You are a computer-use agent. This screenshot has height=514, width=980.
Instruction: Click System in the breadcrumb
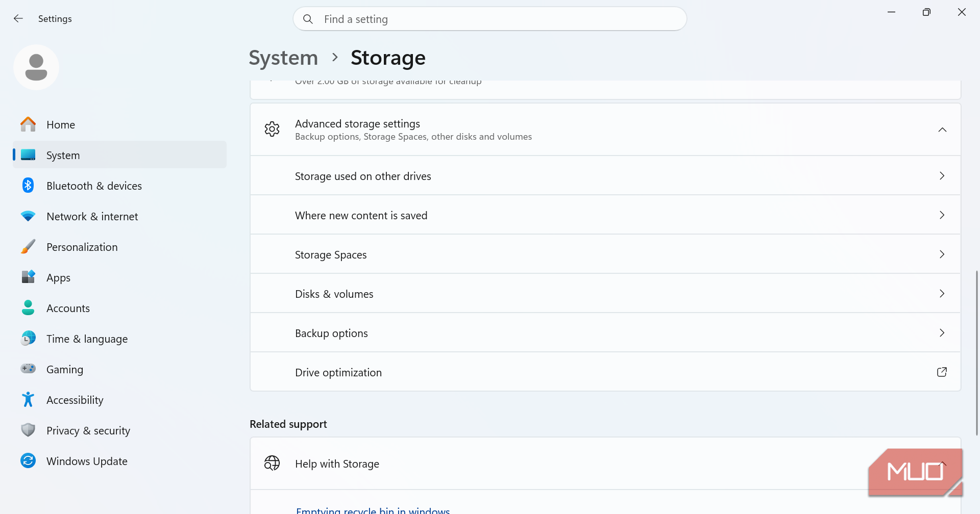click(283, 58)
